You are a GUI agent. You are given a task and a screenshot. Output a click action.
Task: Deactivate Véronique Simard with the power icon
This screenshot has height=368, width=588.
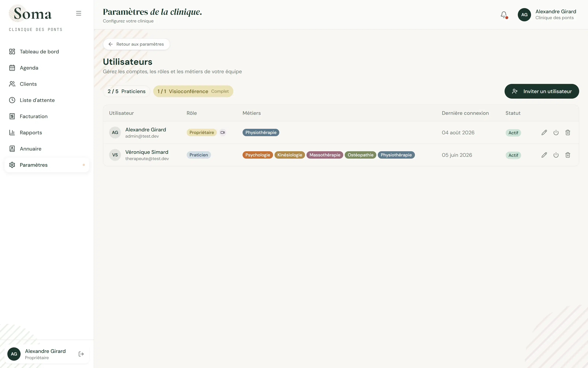point(556,155)
